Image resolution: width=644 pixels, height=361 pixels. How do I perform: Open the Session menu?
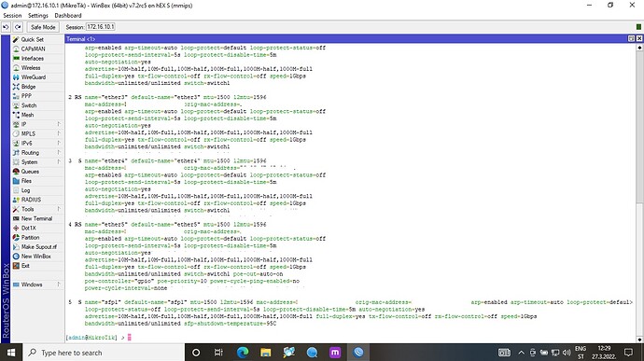[x=12, y=16]
